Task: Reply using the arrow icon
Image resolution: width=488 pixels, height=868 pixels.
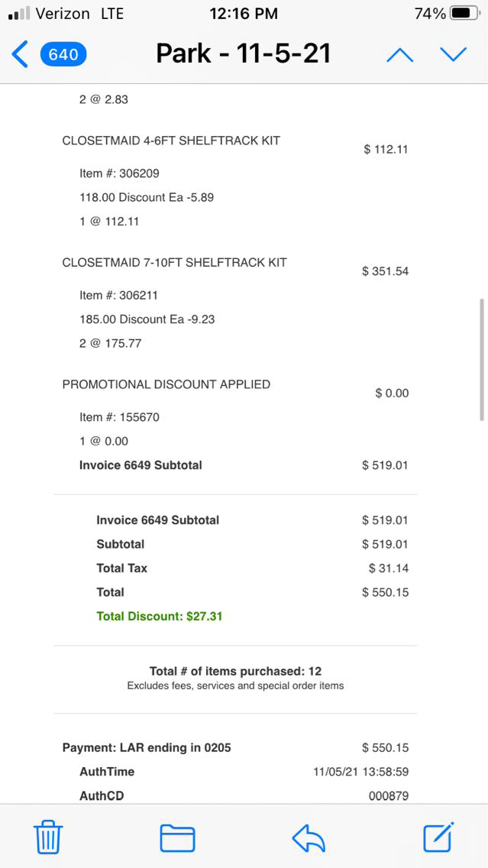Action: [x=309, y=837]
